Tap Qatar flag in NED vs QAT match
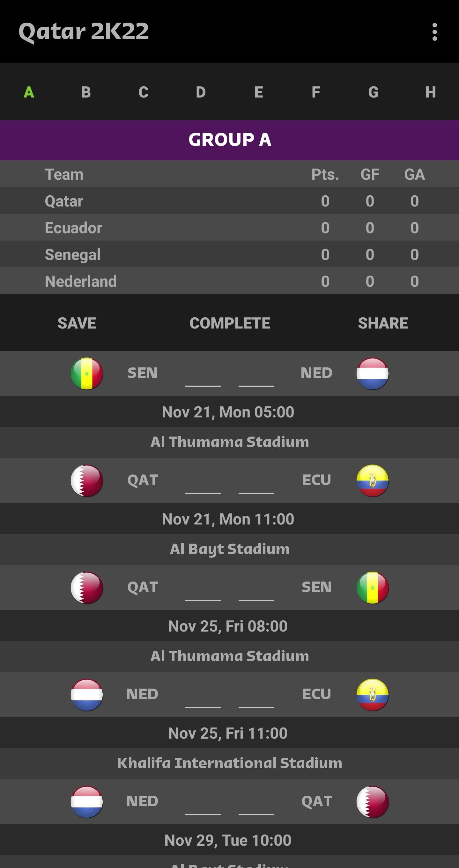 (372, 802)
